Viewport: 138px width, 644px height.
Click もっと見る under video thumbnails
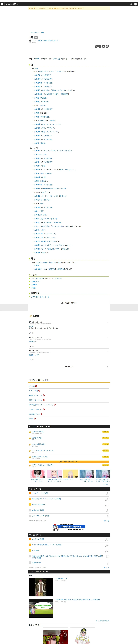pyautogui.click(x=105, y=484)
